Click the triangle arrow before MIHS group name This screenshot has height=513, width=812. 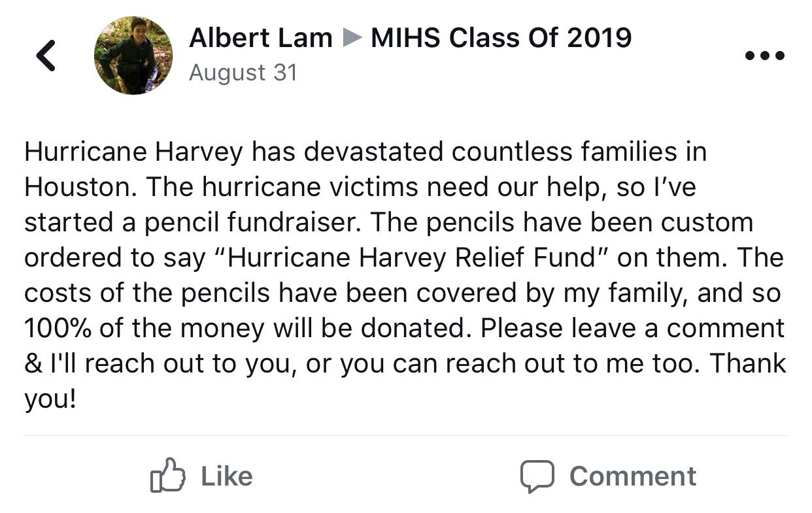tap(352, 39)
